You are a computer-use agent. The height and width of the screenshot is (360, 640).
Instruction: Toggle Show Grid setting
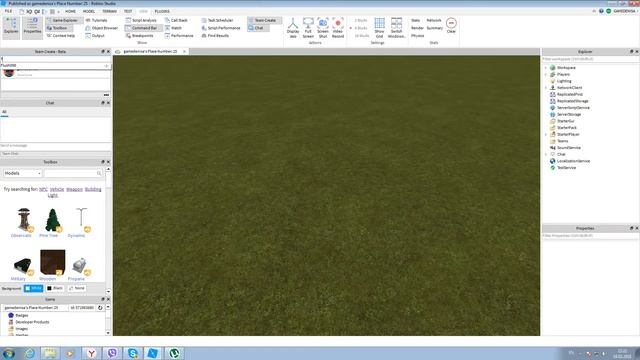coord(379,28)
